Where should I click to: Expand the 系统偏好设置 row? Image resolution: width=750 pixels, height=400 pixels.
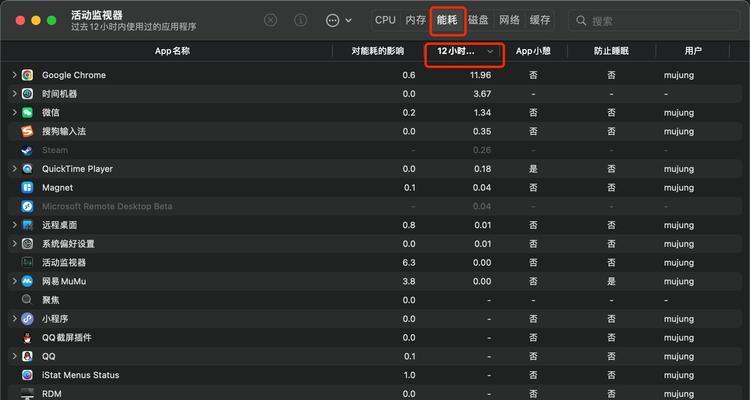(14, 244)
